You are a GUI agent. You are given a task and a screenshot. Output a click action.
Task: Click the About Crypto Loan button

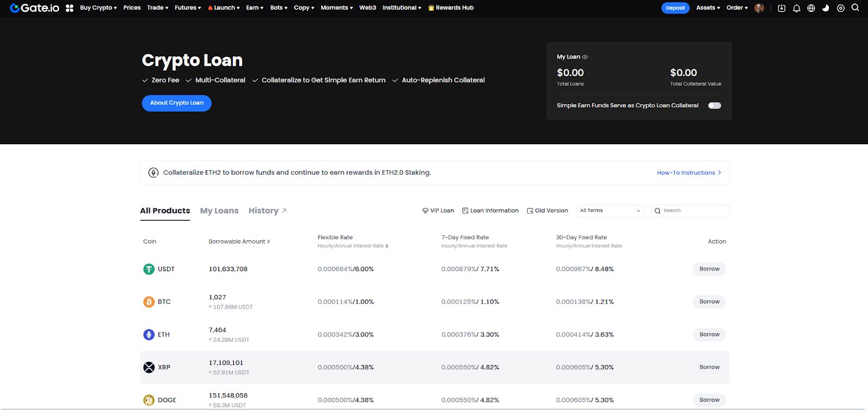[x=176, y=103]
